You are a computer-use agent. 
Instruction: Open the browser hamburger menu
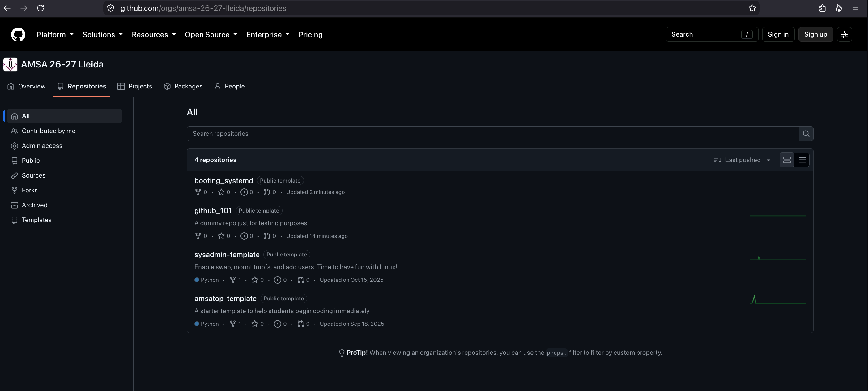click(856, 8)
